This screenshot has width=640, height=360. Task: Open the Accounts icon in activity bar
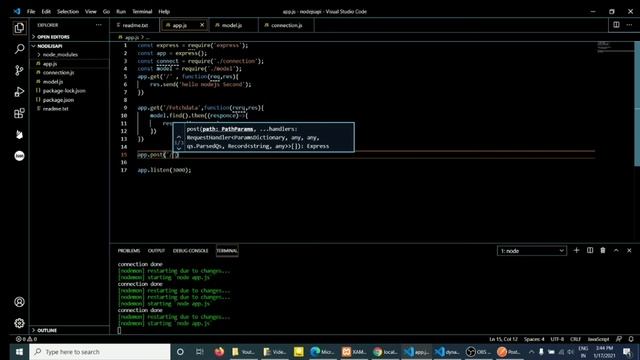tap(19, 302)
